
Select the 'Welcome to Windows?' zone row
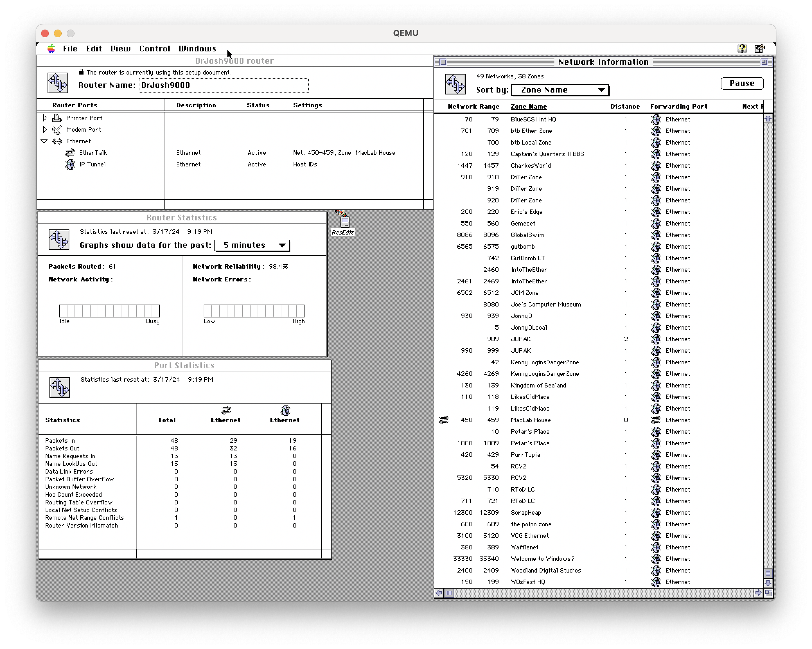pyautogui.click(x=599, y=559)
